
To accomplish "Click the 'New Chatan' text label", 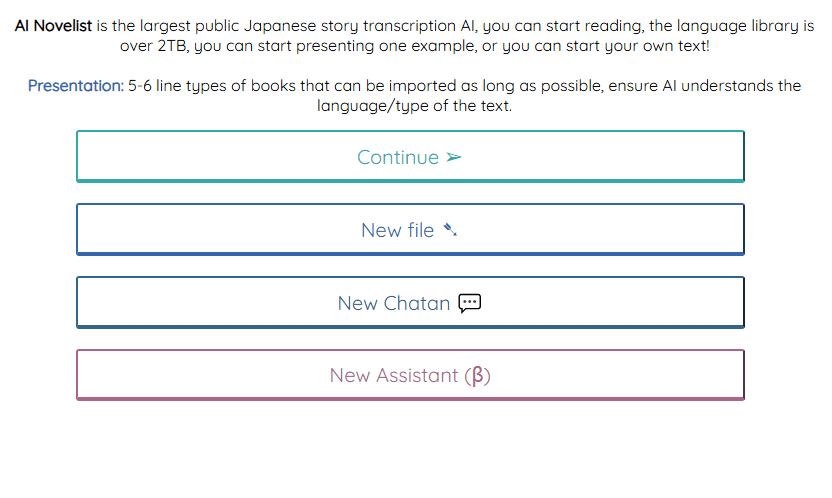I will 394,303.
